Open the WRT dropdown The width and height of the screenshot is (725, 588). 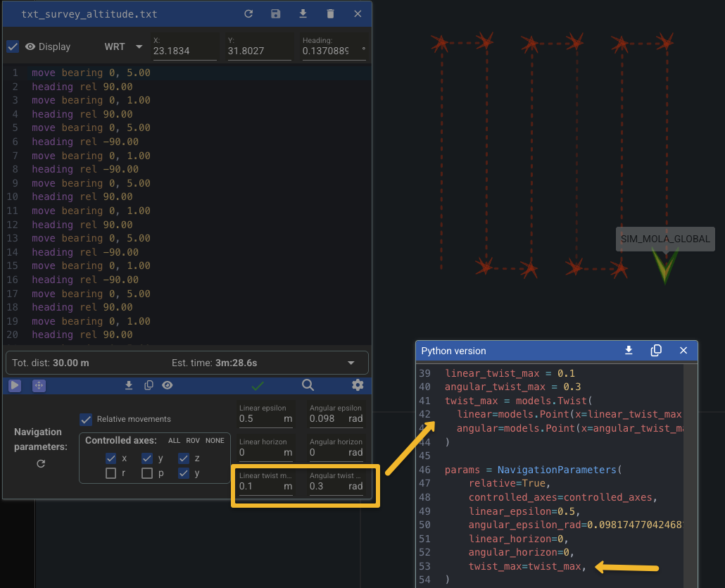122,46
